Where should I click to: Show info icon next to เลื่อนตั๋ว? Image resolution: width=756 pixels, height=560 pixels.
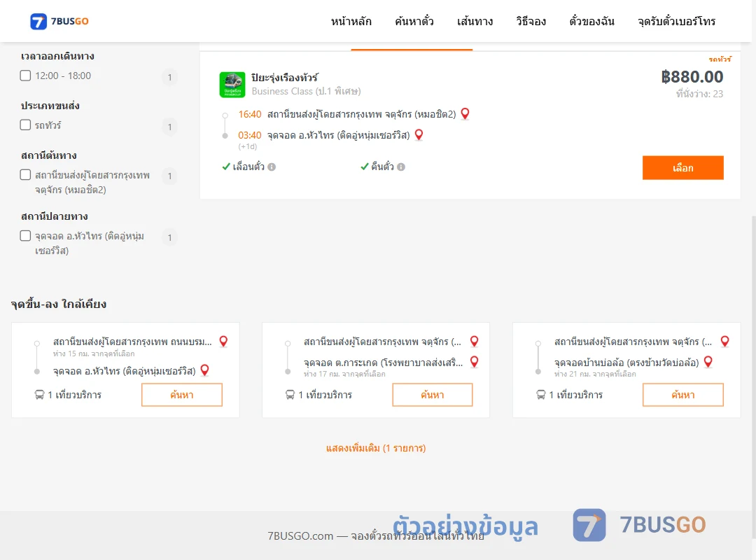point(272,167)
